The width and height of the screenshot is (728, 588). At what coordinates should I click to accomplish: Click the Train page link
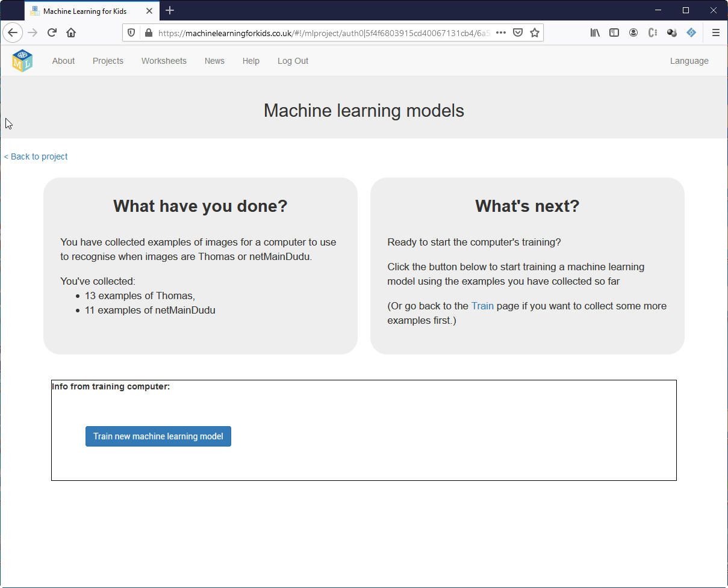click(482, 306)
